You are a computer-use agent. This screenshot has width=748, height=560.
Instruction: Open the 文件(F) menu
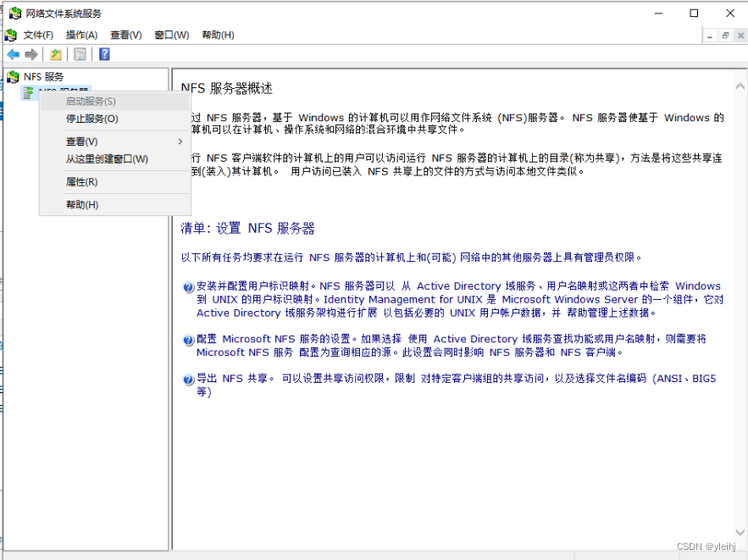coord(38,35)
